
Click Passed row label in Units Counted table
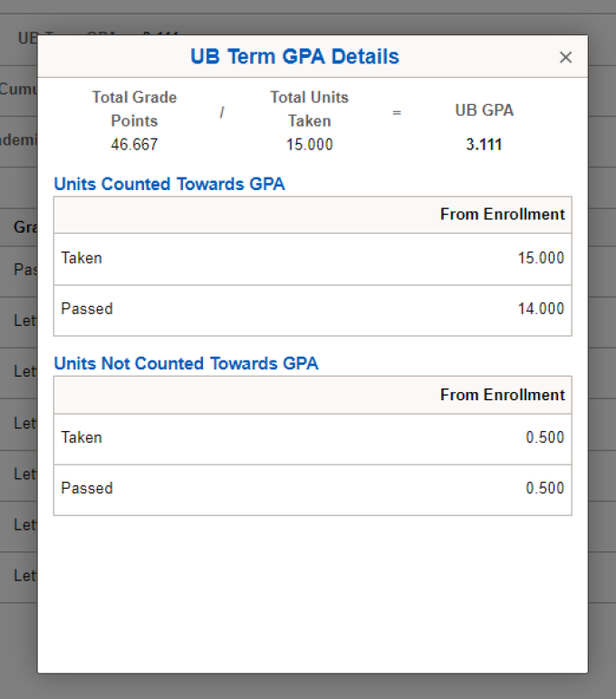click(87, 309)
